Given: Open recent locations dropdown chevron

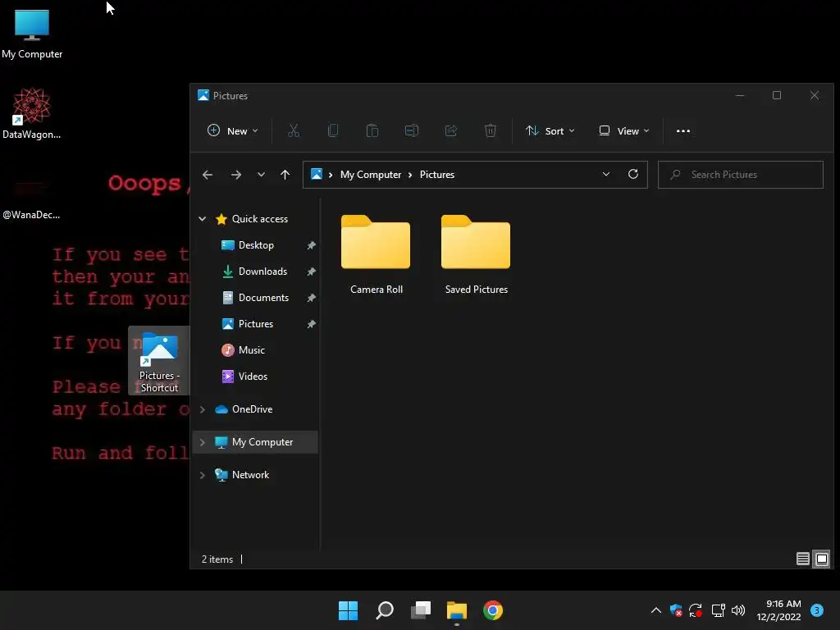Looking at the screenshot, I should pyautogui.click(x=261, y=175).
